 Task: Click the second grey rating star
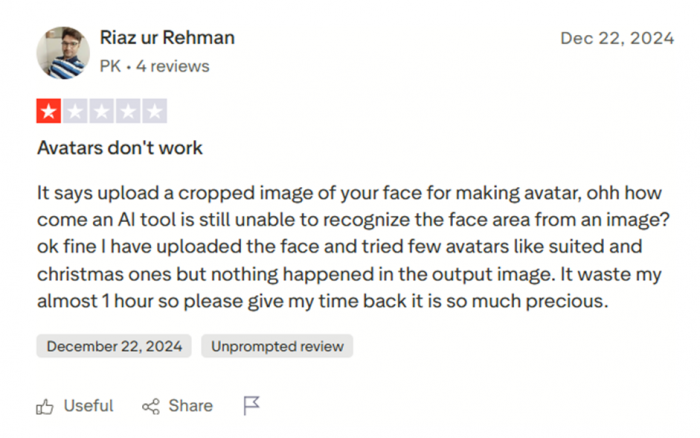(x=75, y=111)
